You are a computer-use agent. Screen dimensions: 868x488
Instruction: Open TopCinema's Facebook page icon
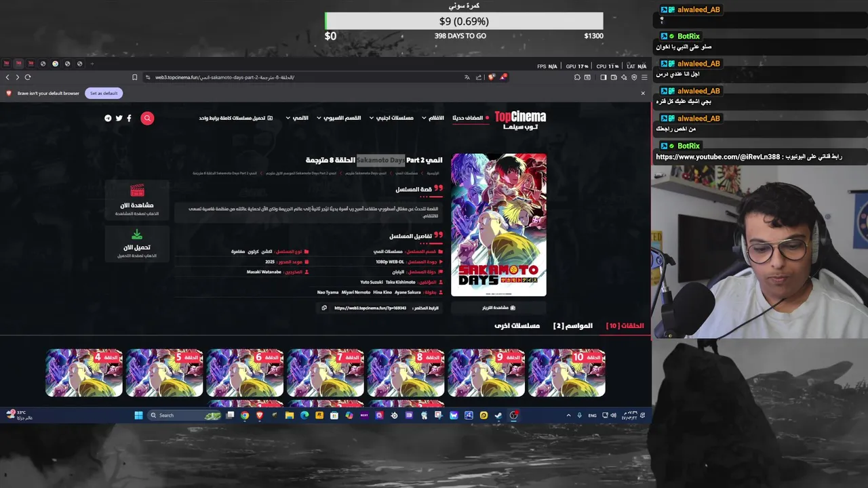[x=129, y=118]
